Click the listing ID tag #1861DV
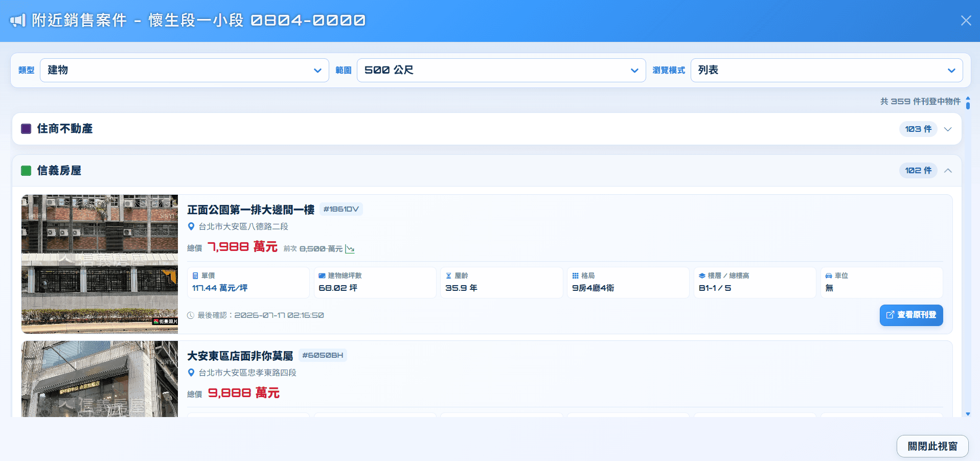Screen dimensions: 980x461 click(x=341, y=209)
